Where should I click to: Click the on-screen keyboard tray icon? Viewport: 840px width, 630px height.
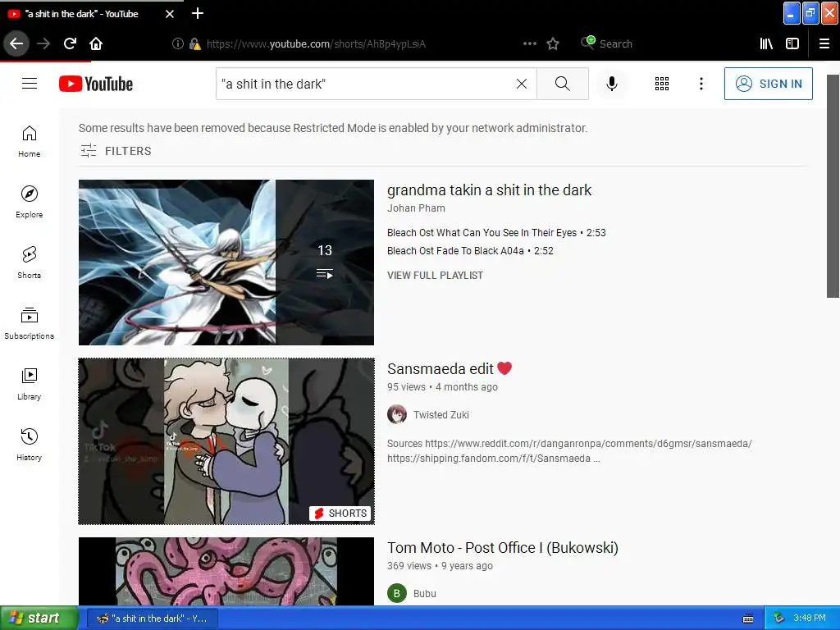pos(748,619)
